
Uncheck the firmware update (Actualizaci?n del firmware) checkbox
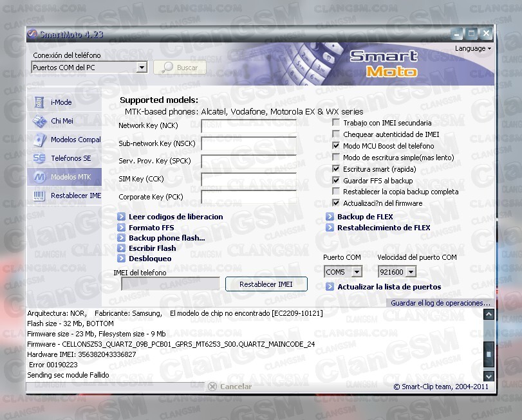(x=336, y=203)
